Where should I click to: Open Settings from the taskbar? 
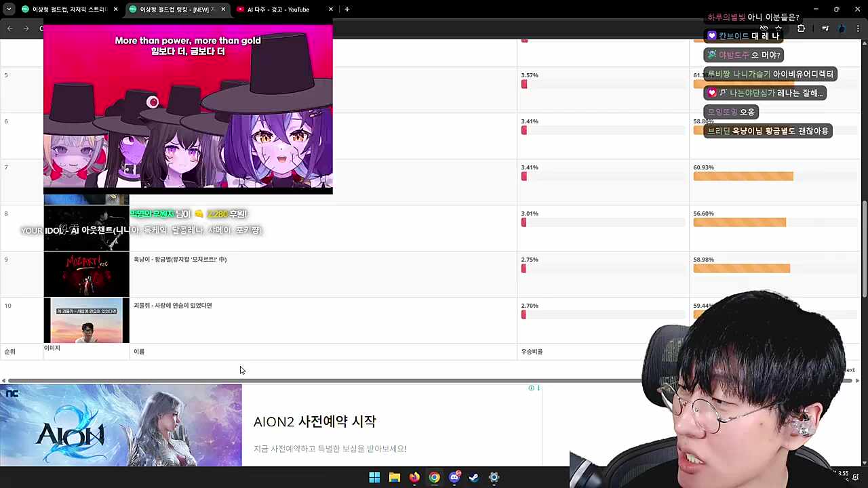[494, 478]
